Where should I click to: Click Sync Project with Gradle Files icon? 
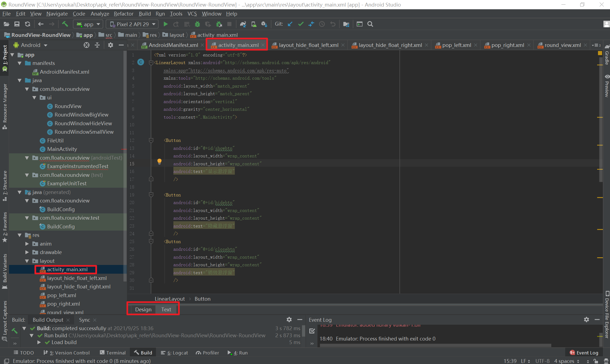tap(243, 24)
